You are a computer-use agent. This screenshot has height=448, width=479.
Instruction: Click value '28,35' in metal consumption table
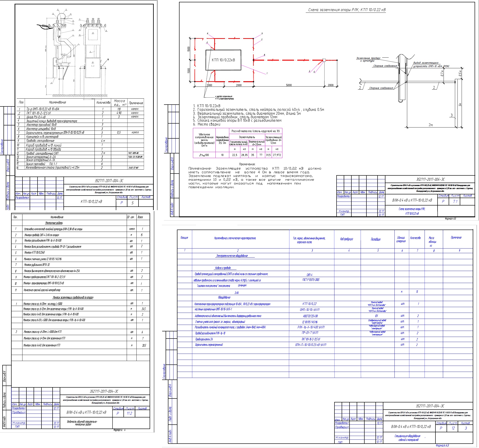pos(244,155)
